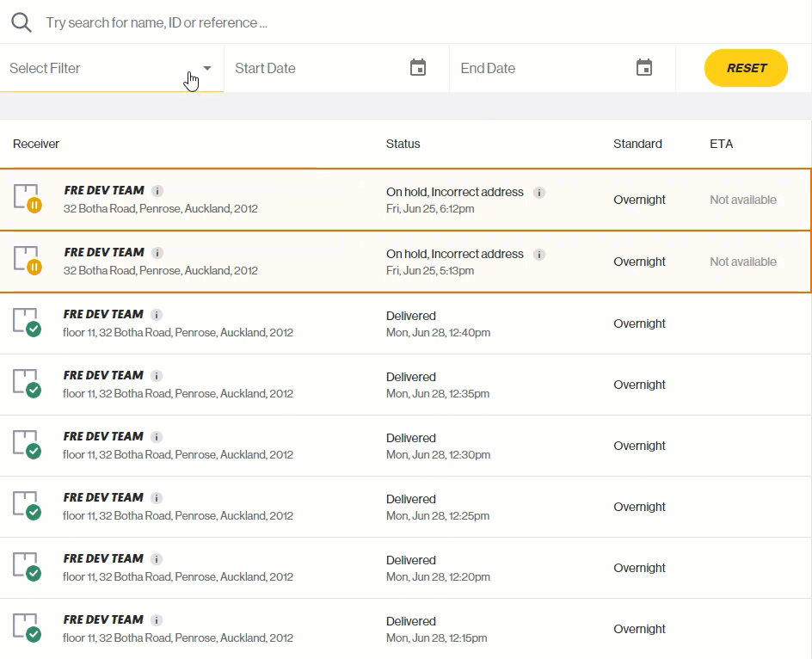Expand the Select Filter dropdown
Image resolution: width=812 pixels, height=659 pixels.
click(x=103, y=67)
